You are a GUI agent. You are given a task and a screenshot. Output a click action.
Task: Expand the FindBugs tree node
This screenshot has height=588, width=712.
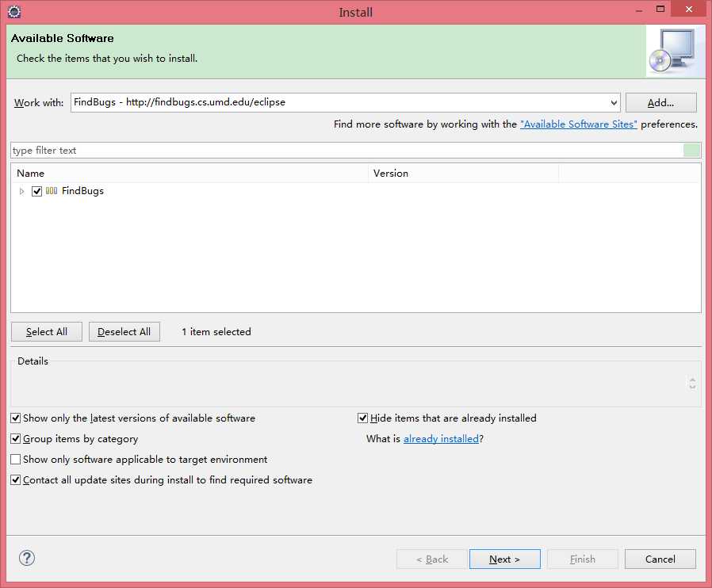pos(21,191)
